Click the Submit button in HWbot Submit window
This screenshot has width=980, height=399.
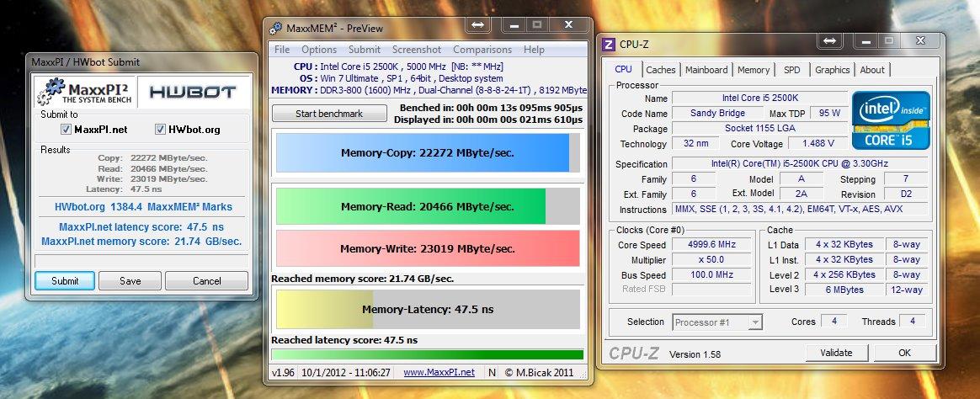click(65, 281)
